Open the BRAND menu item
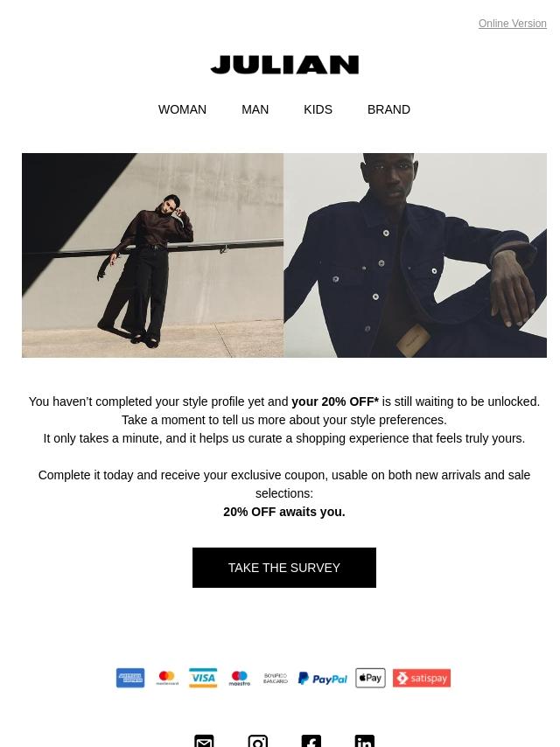Viewport: 560px width, 747px height. 388,109
